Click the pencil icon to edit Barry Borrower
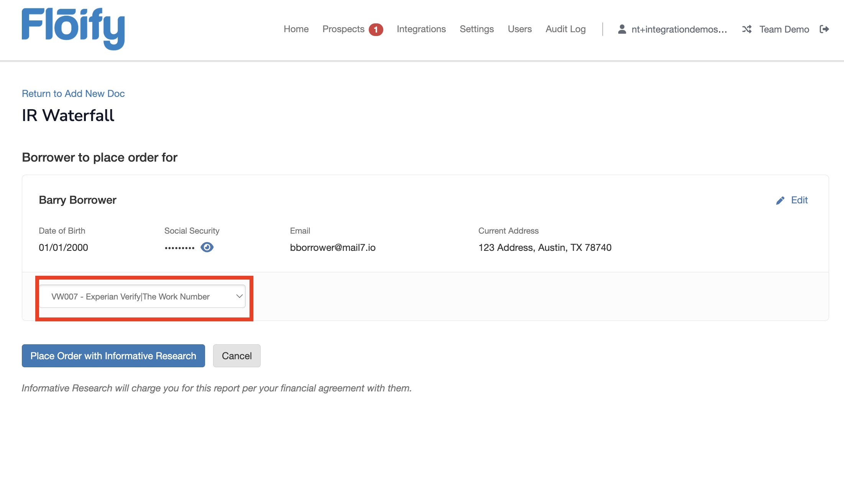844x504 pixels. tap(780, 200)
